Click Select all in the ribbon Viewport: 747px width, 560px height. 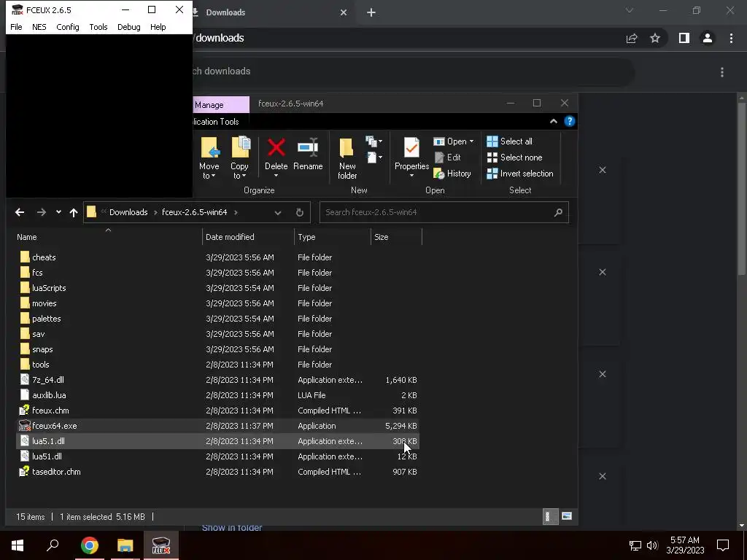tap(509, 141)
